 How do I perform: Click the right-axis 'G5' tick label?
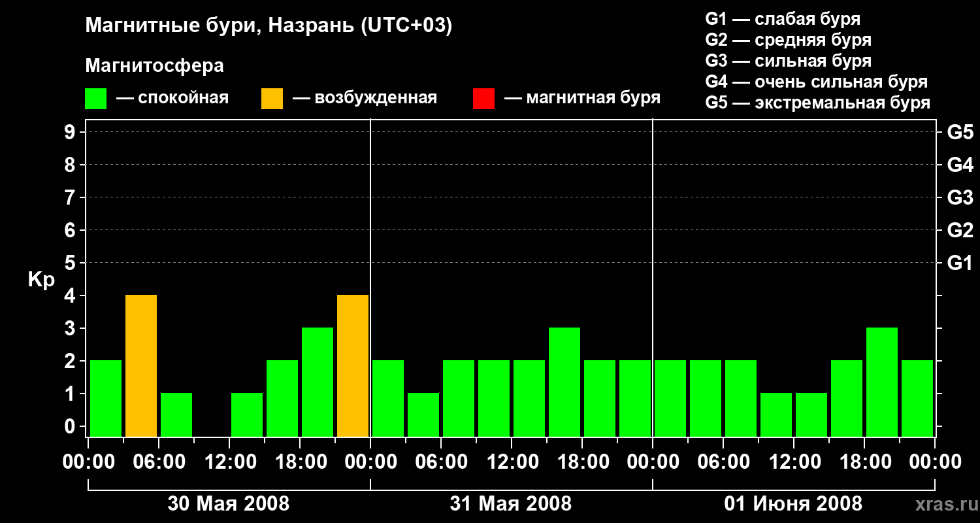tap(960, 132)
